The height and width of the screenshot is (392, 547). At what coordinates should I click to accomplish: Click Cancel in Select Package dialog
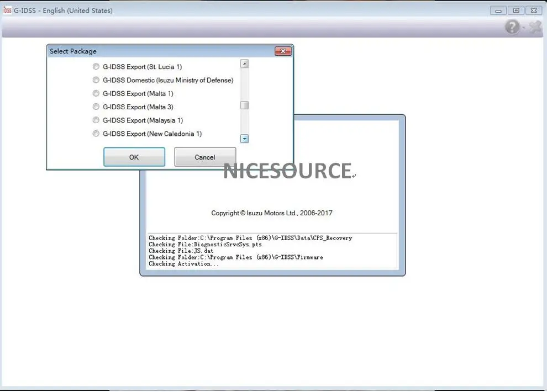coord(205,157)
